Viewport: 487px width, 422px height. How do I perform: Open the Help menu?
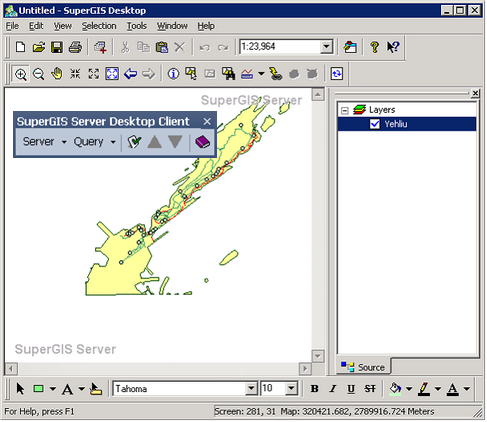pyautogui.click(x=206, y=26)
